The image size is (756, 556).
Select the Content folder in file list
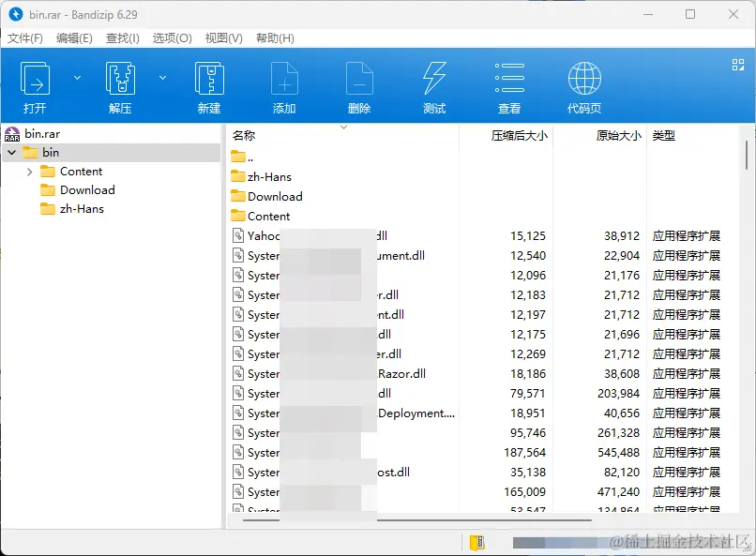point(261,217)
